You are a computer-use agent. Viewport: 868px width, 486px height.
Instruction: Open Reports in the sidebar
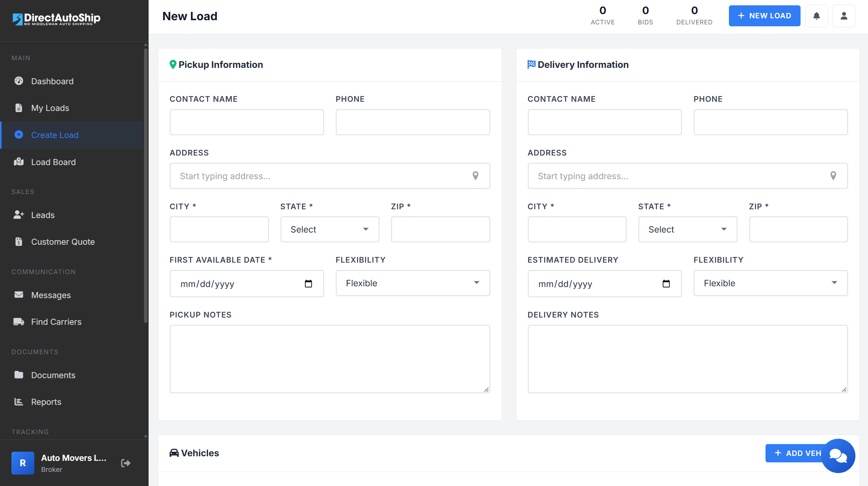pyautogui.click(x=72, y=402)
